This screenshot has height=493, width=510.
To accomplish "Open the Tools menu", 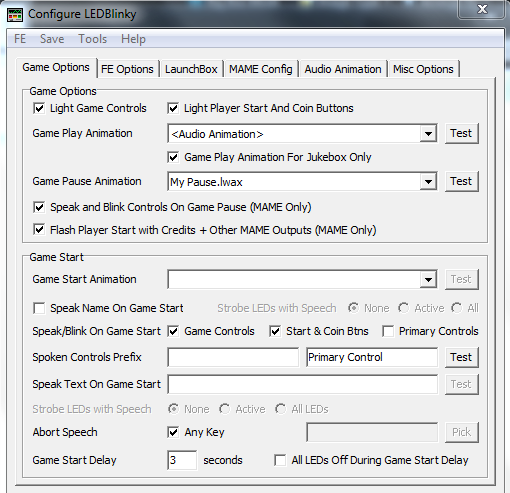I will point(92,39).
